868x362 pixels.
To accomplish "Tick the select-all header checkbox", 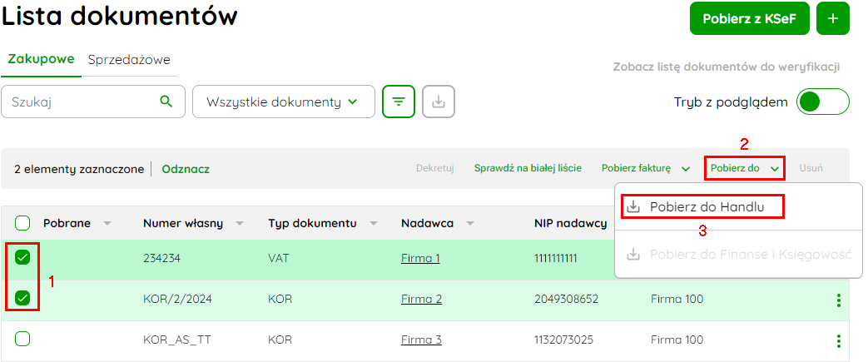I will pos(22,223).
